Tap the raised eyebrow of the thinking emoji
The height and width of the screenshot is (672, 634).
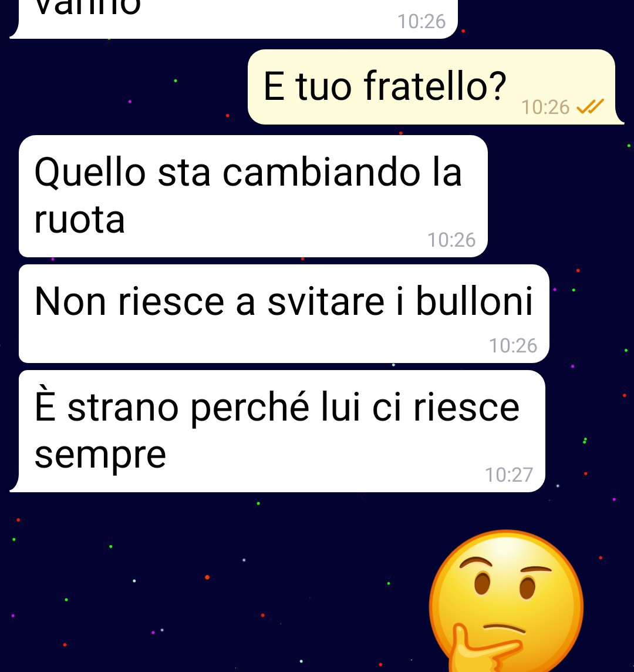(x=475, y=562)
